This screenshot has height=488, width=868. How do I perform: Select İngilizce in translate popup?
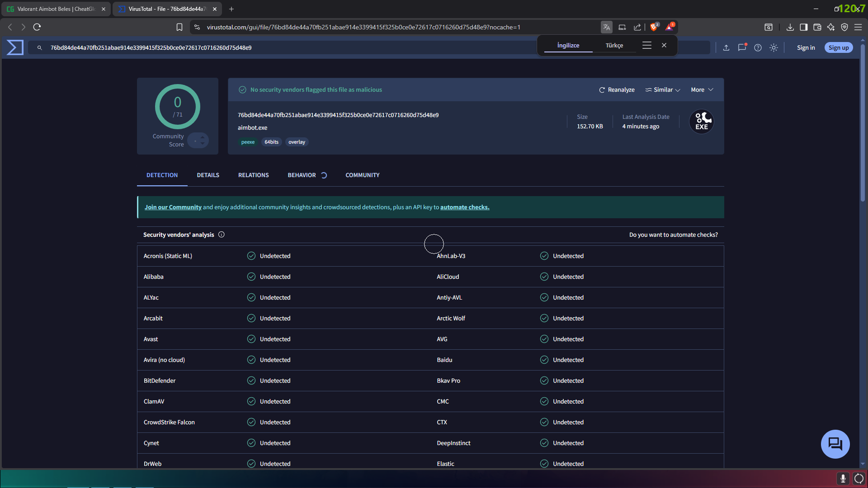click(568, 45)
